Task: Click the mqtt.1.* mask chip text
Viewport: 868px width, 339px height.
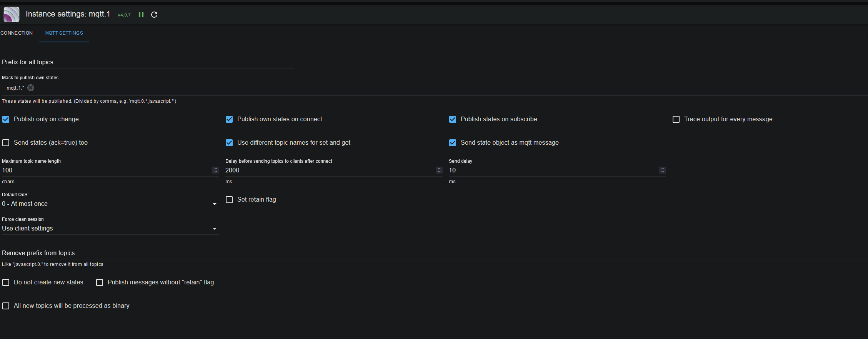Action: pos(15,88)
